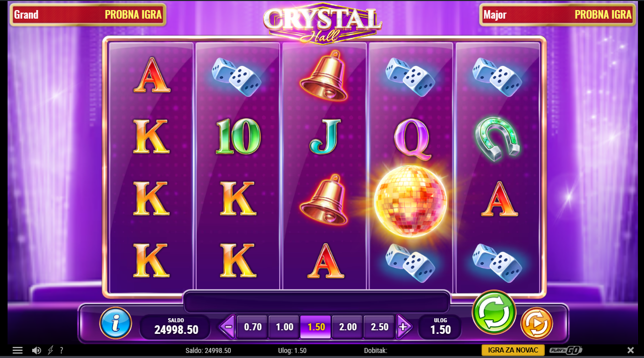
Task: Increase bet with the plus arrow
Action: click(x=404, y=327)
